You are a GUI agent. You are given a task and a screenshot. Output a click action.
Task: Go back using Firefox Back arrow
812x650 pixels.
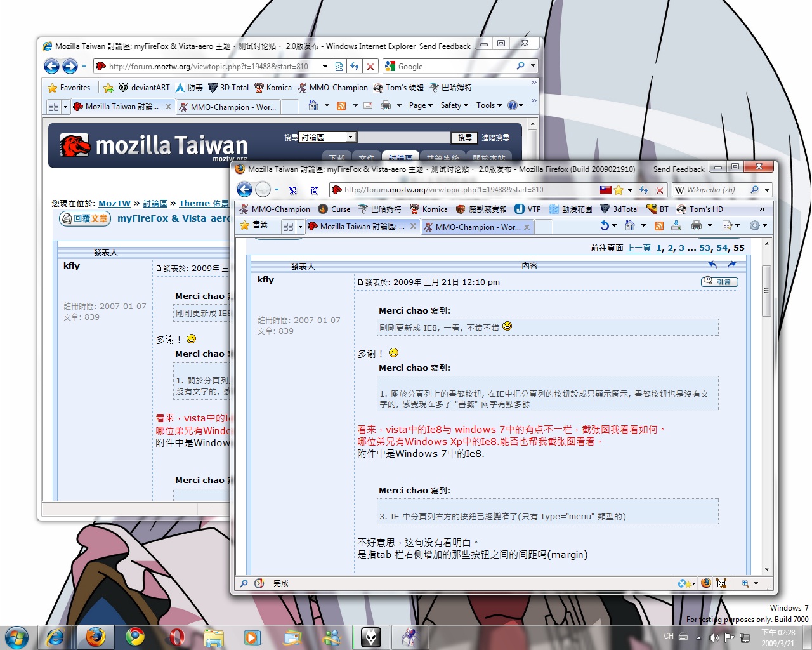tap(244, 189)
